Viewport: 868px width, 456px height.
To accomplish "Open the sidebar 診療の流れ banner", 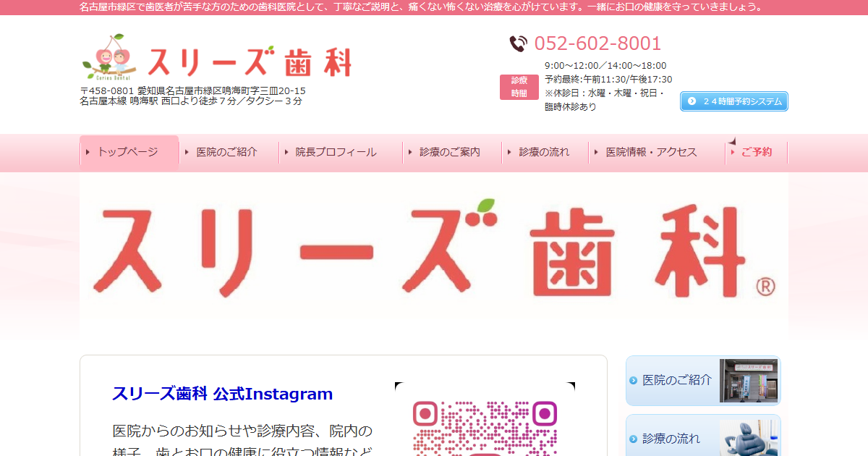I will click(x=703, y=435).
